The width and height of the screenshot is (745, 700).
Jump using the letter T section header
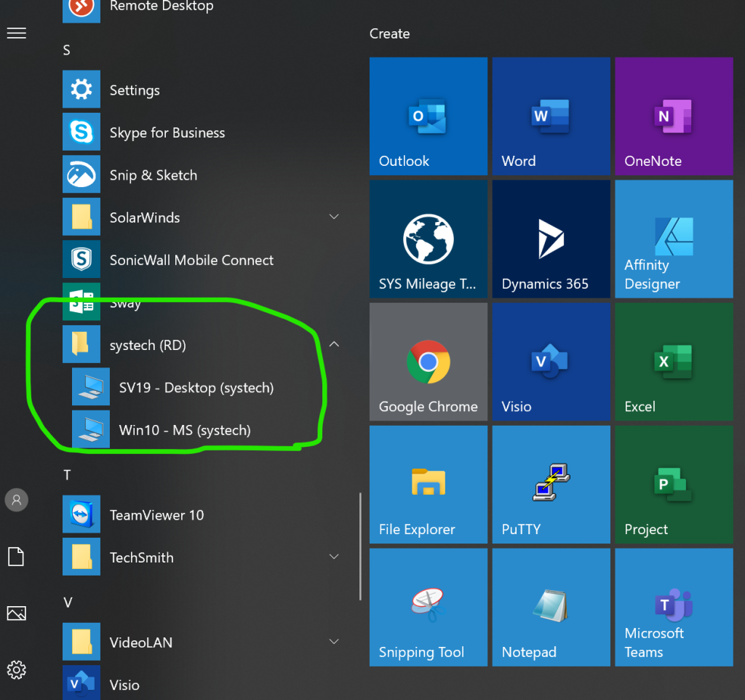coord(67,474)
